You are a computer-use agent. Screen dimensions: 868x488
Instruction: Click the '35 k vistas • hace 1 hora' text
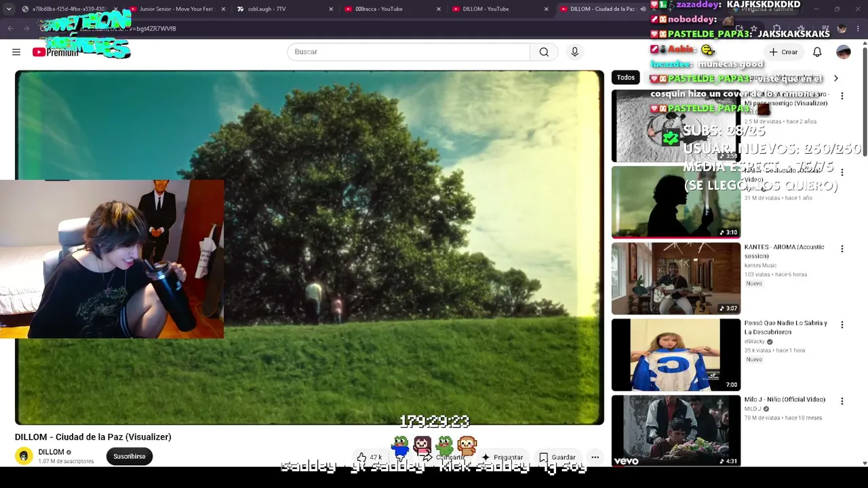[775, 350]
